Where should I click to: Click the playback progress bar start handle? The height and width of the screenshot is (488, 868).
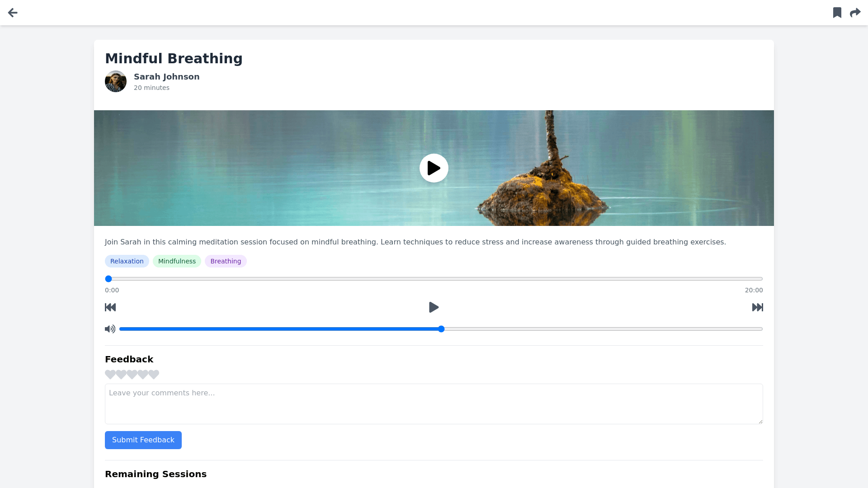[x=108, y=279]
